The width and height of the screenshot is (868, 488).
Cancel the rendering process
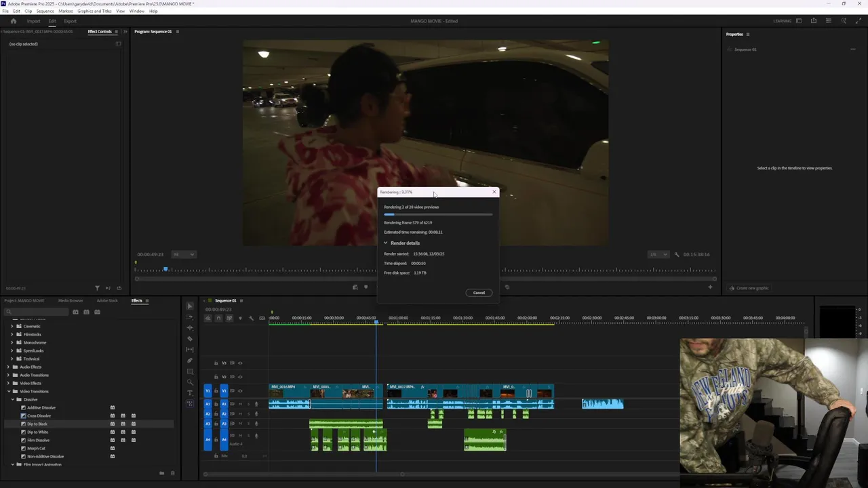[x=479, y=293]
